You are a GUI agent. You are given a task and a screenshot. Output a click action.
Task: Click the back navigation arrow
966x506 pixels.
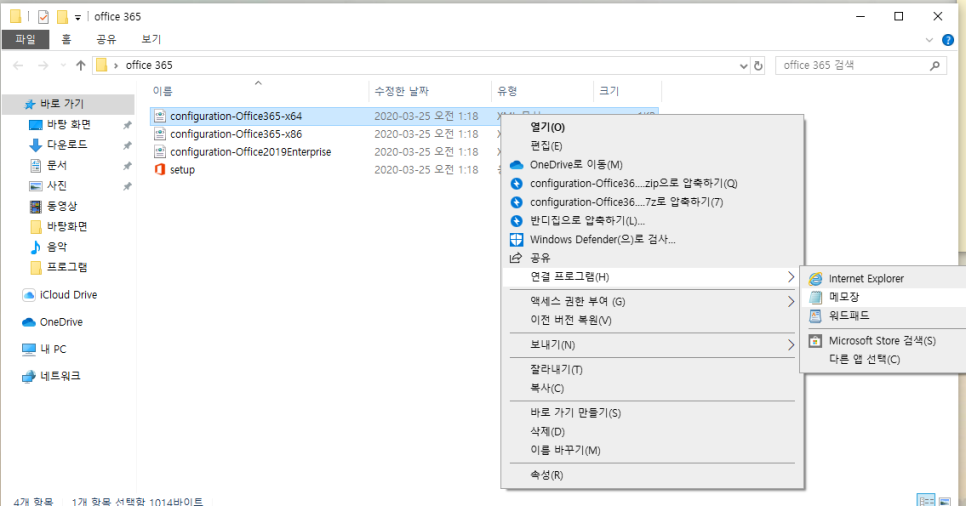pos(18,65)
